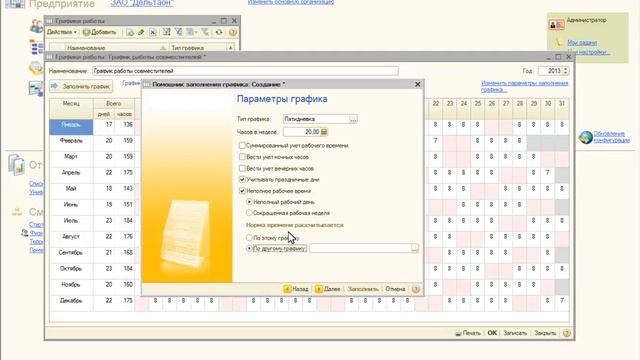Sort by 'Наименование' column header
Screen dimensions: 640x360
[117, 48]
